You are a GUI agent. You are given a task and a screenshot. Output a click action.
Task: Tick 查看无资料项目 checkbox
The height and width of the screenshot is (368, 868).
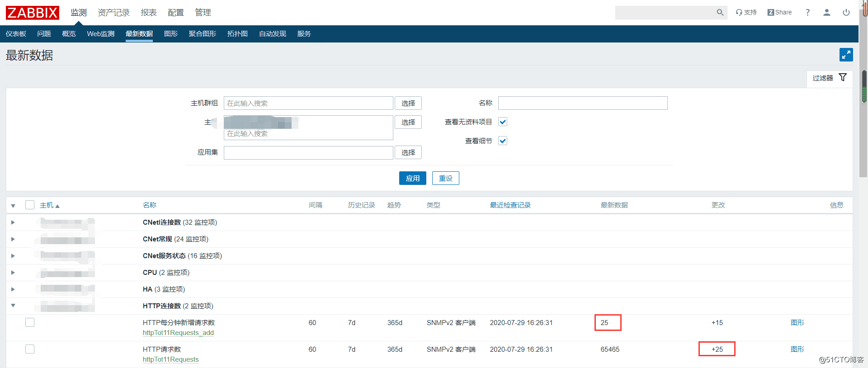coord(503,122)
